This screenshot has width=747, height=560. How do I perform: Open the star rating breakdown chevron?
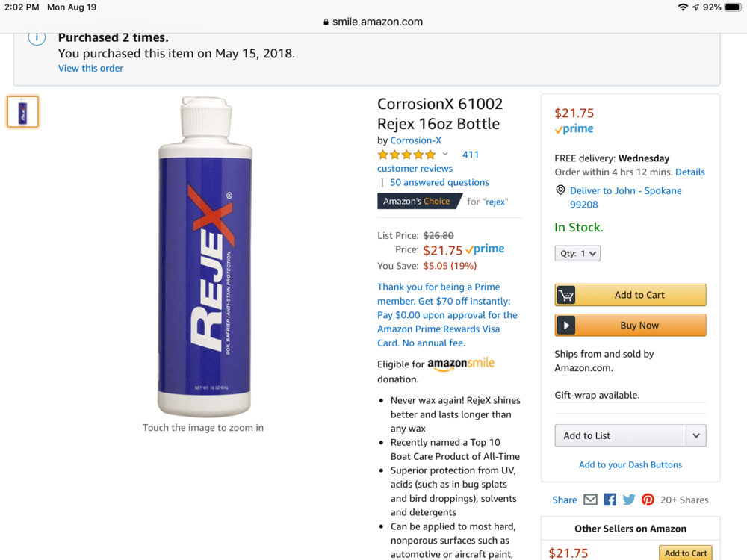click(444, 154)
